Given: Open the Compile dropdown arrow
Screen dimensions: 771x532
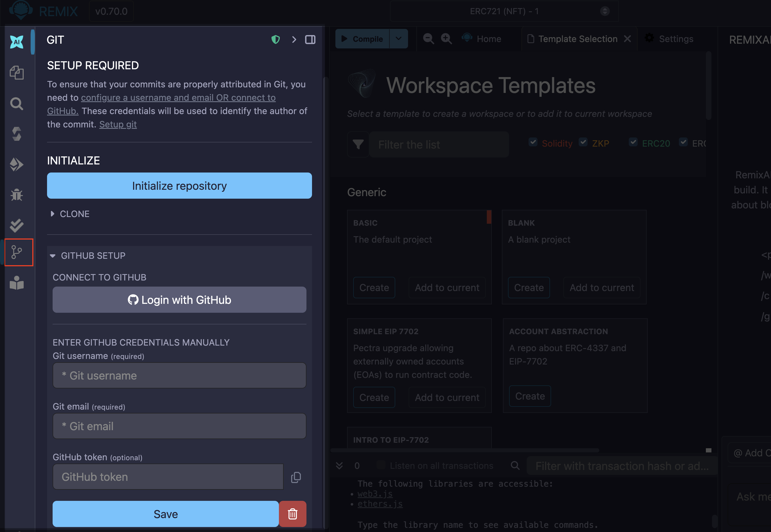Looking at the screenshot, I should 399,39.
